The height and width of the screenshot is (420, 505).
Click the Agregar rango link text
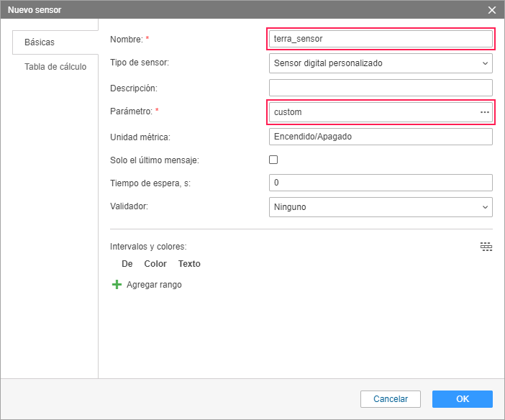pos(154,285)
